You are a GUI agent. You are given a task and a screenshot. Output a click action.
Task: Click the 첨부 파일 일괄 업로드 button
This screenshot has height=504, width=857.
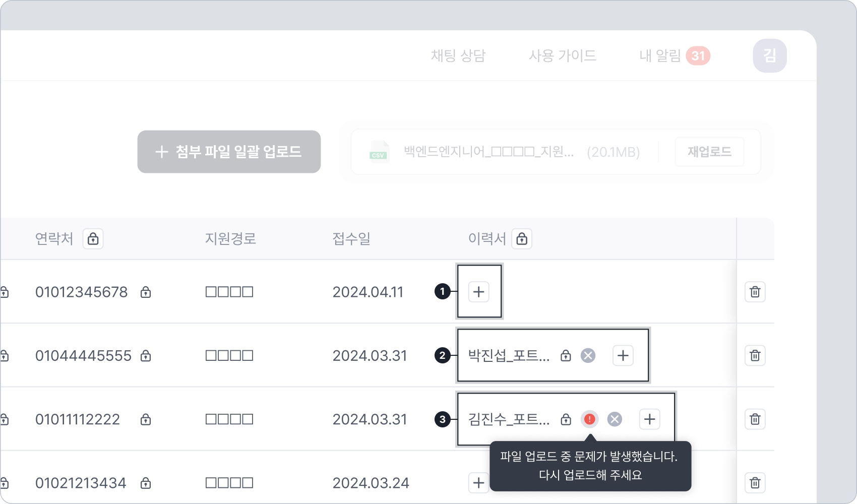229,152
